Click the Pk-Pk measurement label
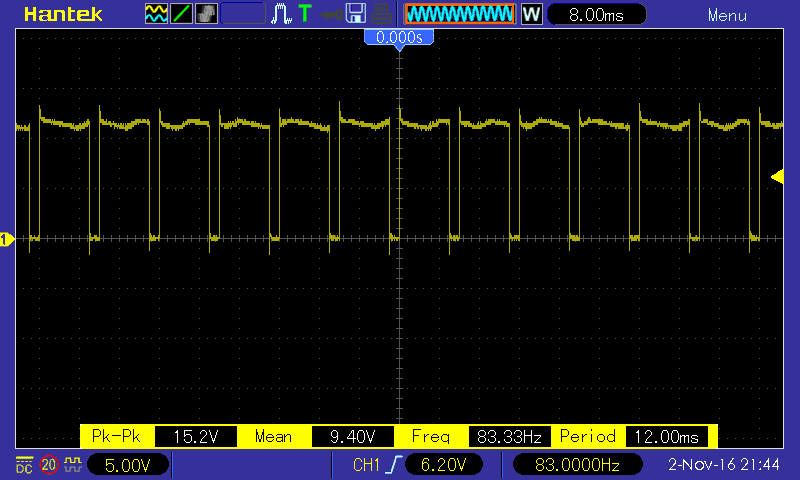800x480 pixels. point(116,437)
